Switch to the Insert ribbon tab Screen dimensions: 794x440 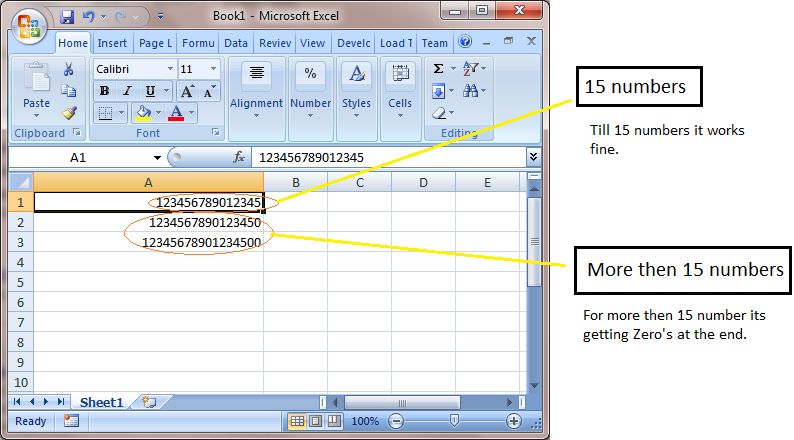(112, 44)
